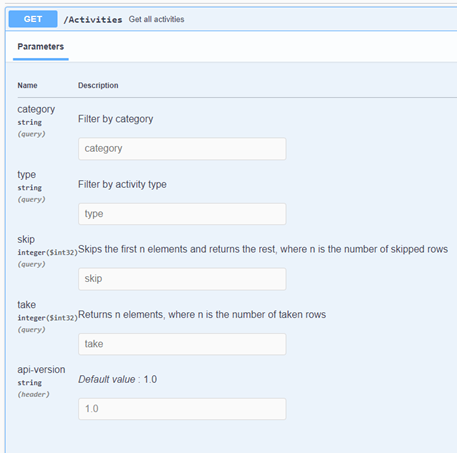Click the 'Skips the first n elements' description
Screen dimensions: 457x453
click(263, 249)
